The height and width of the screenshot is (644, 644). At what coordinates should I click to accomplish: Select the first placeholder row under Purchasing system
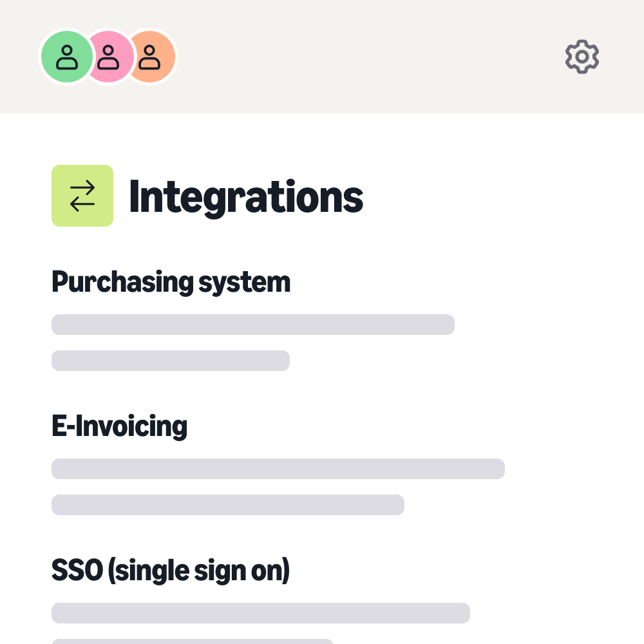coord(252,324)
